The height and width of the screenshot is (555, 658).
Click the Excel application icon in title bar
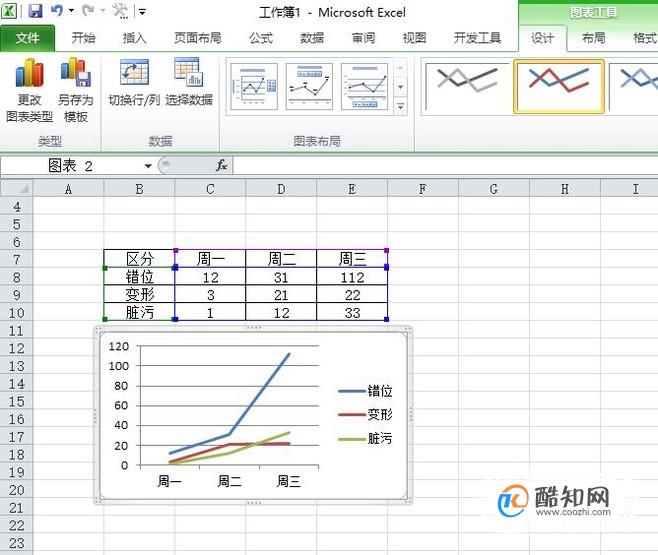[9, 11]
